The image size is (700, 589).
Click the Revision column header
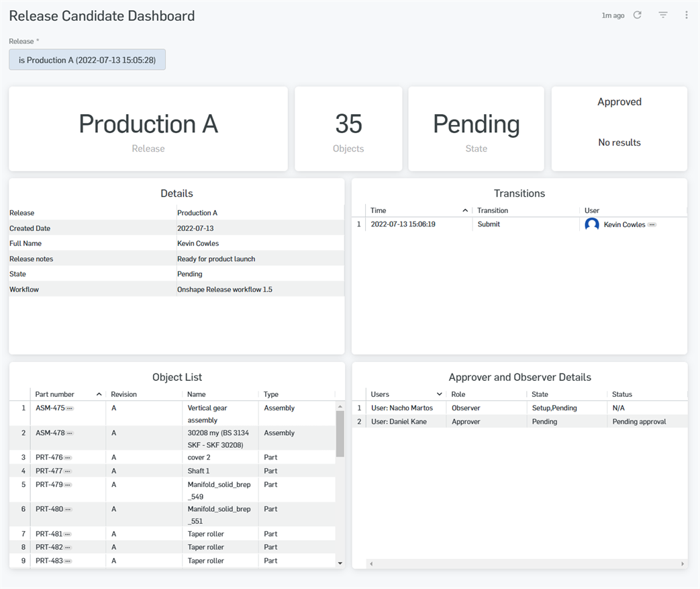(x=124, y=394)
